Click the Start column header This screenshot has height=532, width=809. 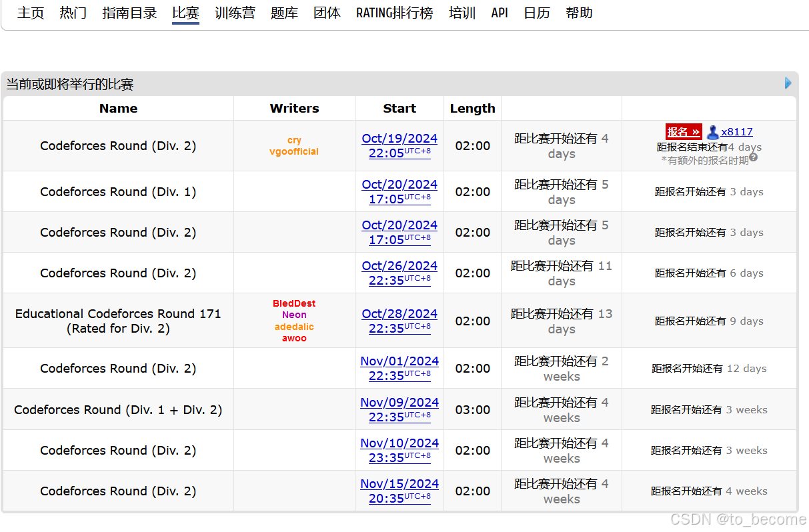click(x=399, y=109)
